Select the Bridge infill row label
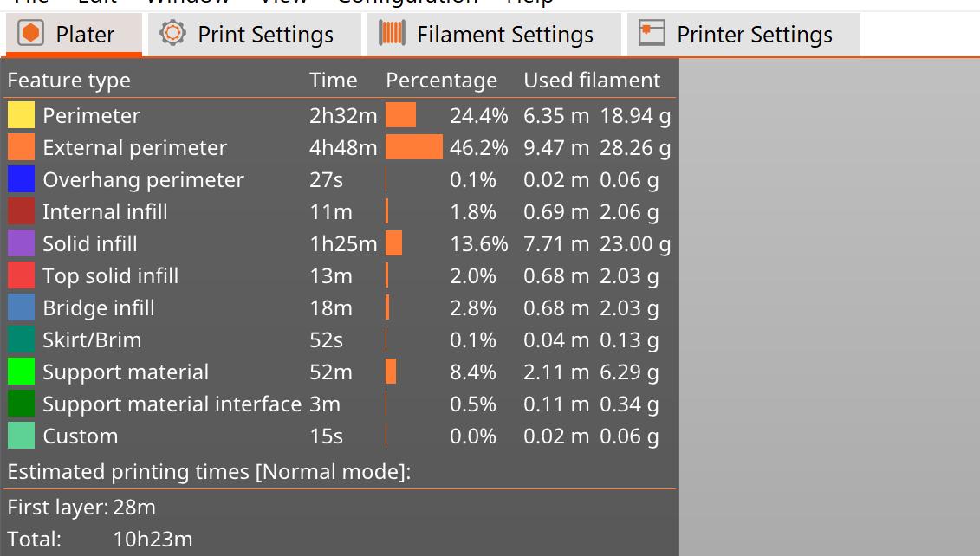 coord(99,307)
